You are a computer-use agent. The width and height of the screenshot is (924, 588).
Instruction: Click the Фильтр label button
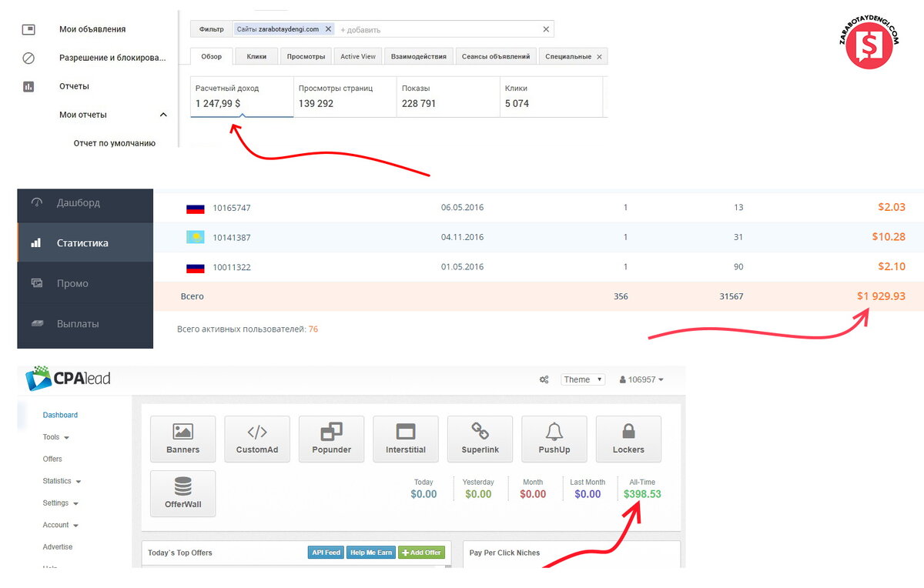[x=211, y=29]
